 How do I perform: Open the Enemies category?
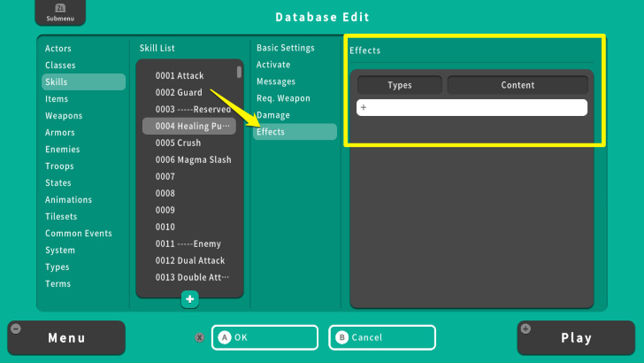pyautogui.click(x=63, y=150)
